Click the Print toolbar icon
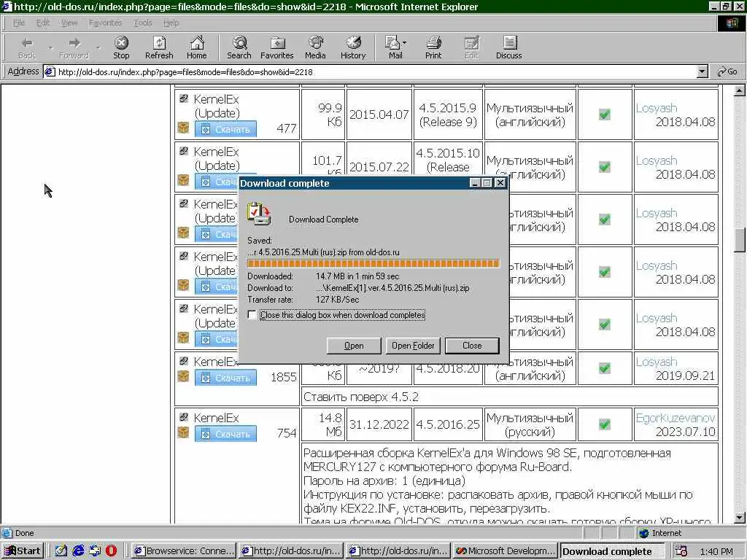The width and height of the screenshot is (747, 560). (x=433, y=47)
